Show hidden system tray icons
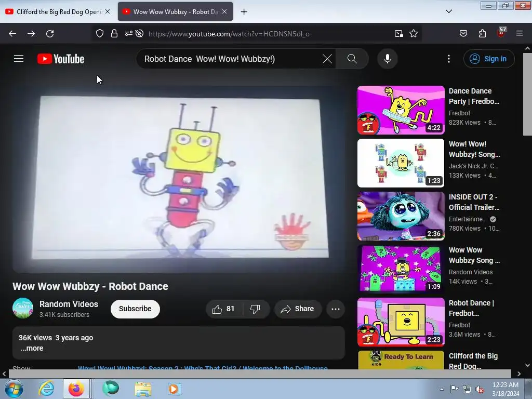Image resolution: width=532 pixels, height=399 pixels. coord(442,389)
